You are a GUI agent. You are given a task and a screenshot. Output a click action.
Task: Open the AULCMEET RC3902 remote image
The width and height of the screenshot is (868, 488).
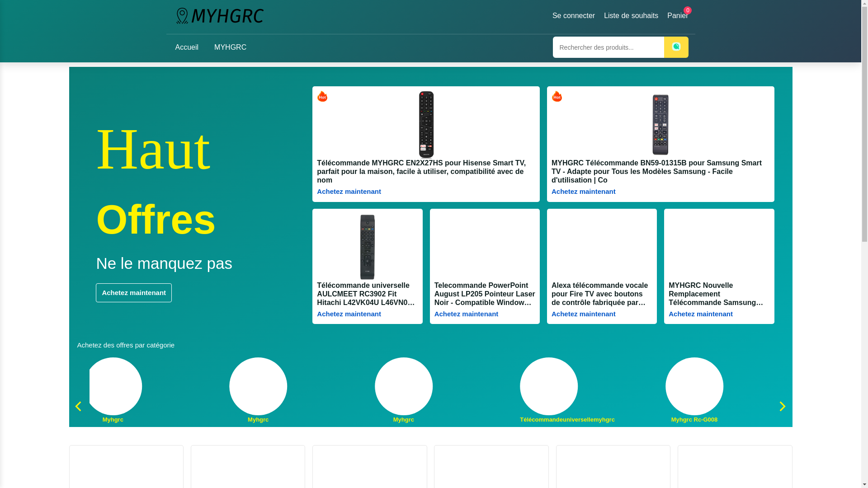pyautogui.click(x=367, y=247)
